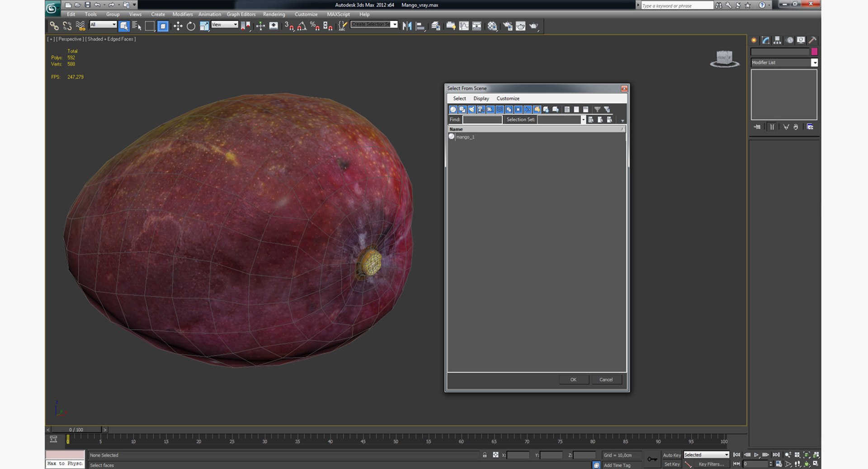The image size is (868, 469).
Task: Open the Hierarchy panel tab
Action: click(x=777, y=40)
